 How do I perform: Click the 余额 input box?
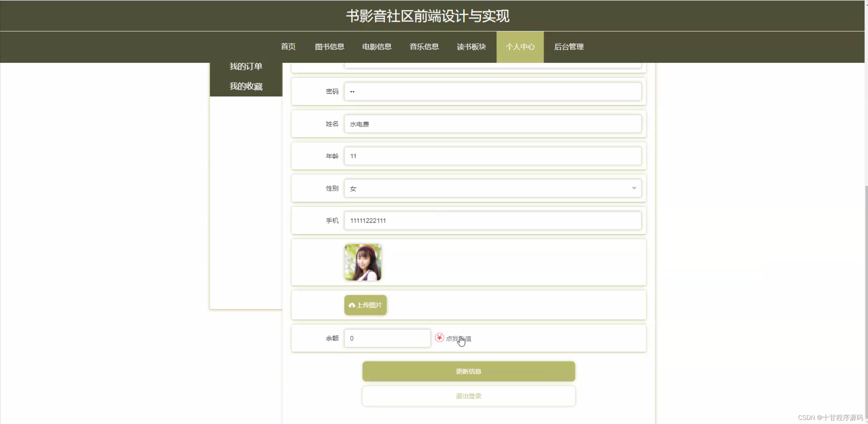[x=387, y=338]
